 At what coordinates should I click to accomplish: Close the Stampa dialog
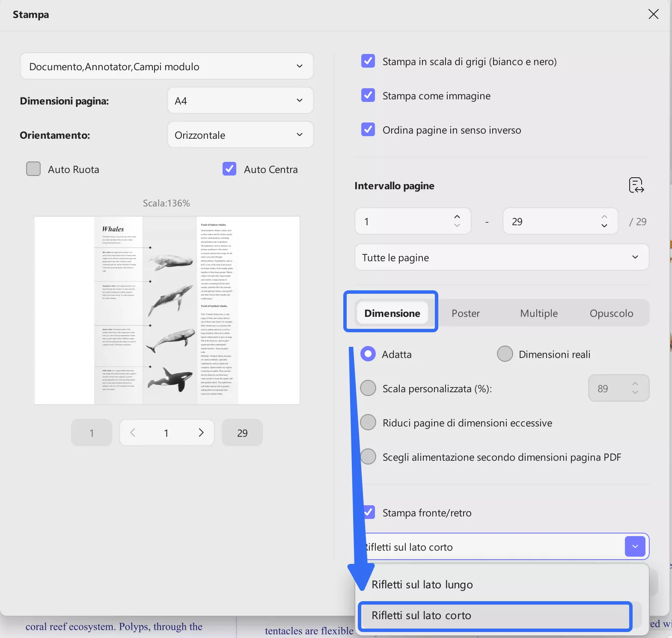coord(653,14)
